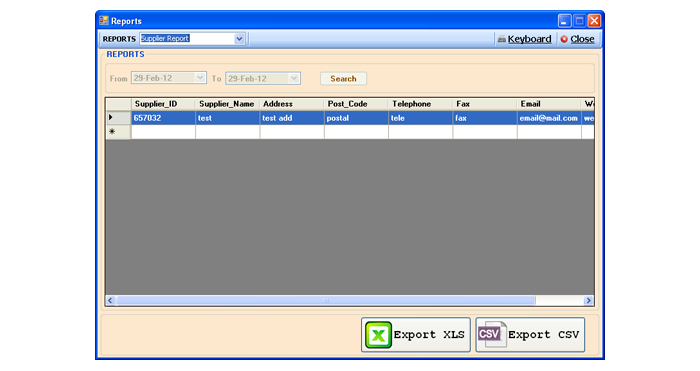
Task: Click the keyboard icon in the toolbar
Action: (x=502, y=39)
